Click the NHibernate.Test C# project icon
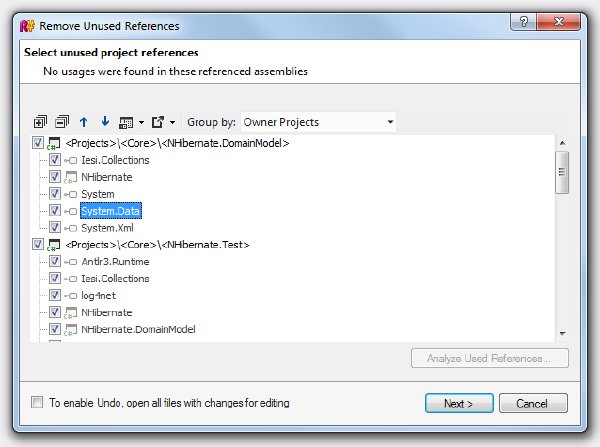This screenshot has width=600, height=447. pyautogui.click(x=54, y=245)
